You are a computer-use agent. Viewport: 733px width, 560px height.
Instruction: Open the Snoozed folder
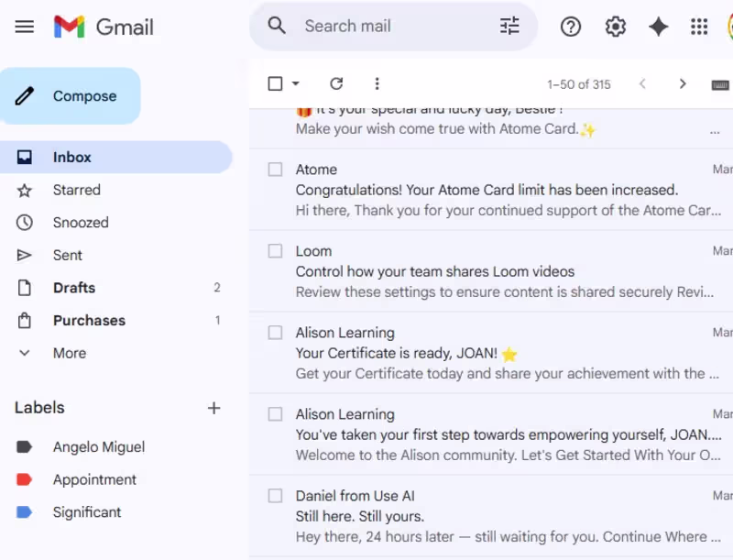click(116, 223)
